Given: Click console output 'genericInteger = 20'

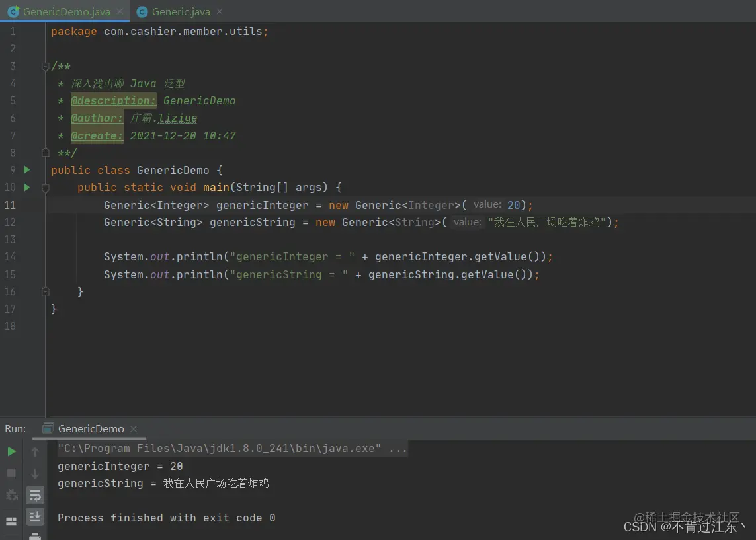Looking at the screenshot, I should pos(120,466).
